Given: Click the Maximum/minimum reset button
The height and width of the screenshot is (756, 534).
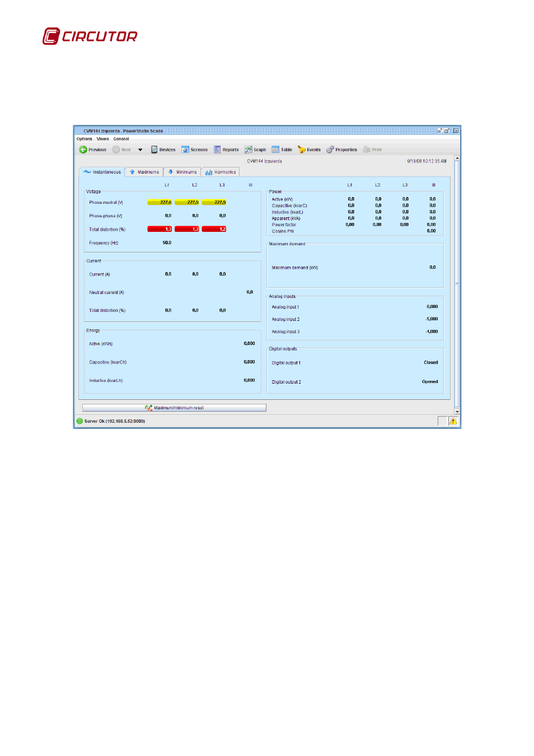Looking at the screenshot, I should [x=174, y=408].
